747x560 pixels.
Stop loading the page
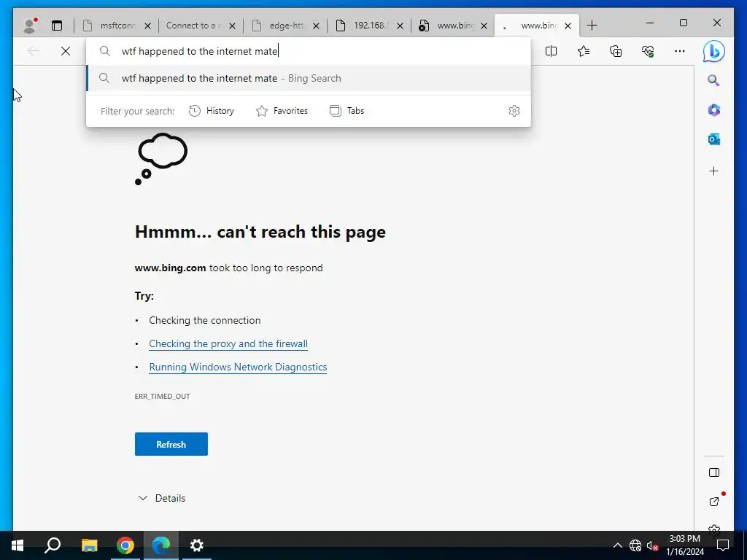[x=66, y=51]
